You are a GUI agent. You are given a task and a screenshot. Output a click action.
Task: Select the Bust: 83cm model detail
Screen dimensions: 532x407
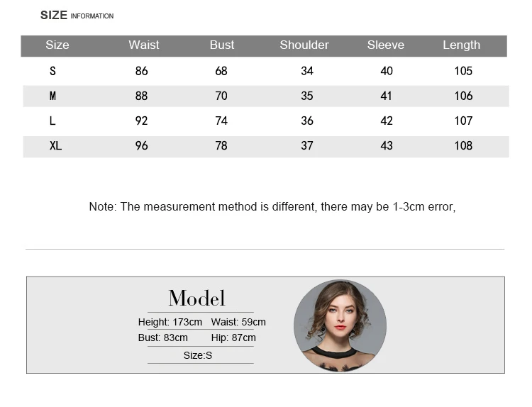[163, 338]
